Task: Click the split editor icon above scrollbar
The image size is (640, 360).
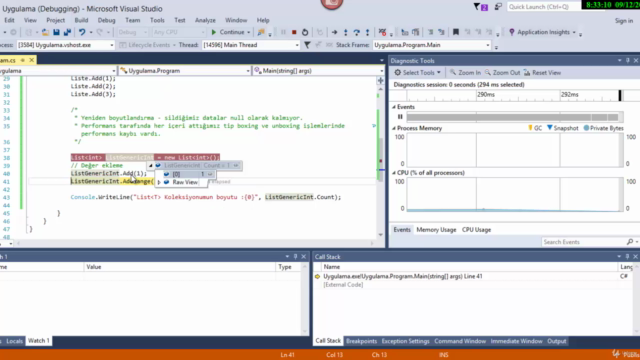Action: pyautogui.click(x=380, y=81)
